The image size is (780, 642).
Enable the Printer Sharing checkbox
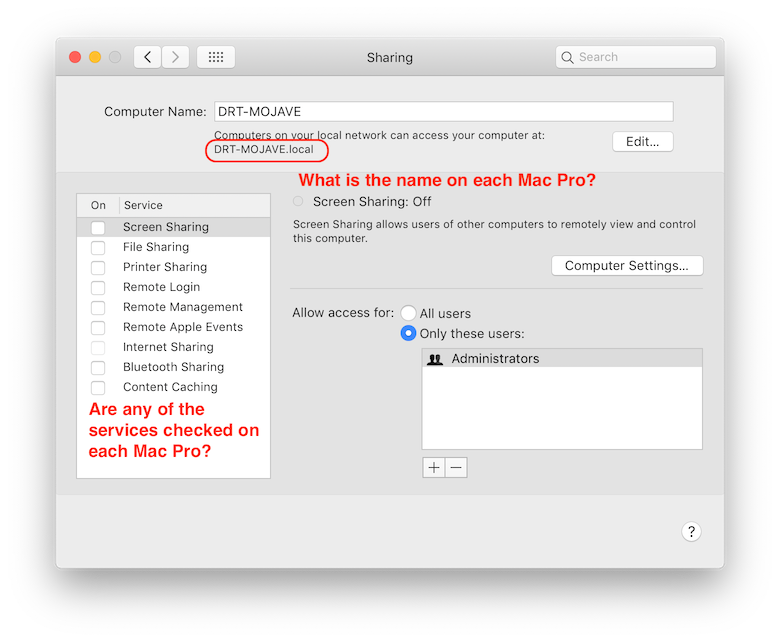(x=98, y=268)
